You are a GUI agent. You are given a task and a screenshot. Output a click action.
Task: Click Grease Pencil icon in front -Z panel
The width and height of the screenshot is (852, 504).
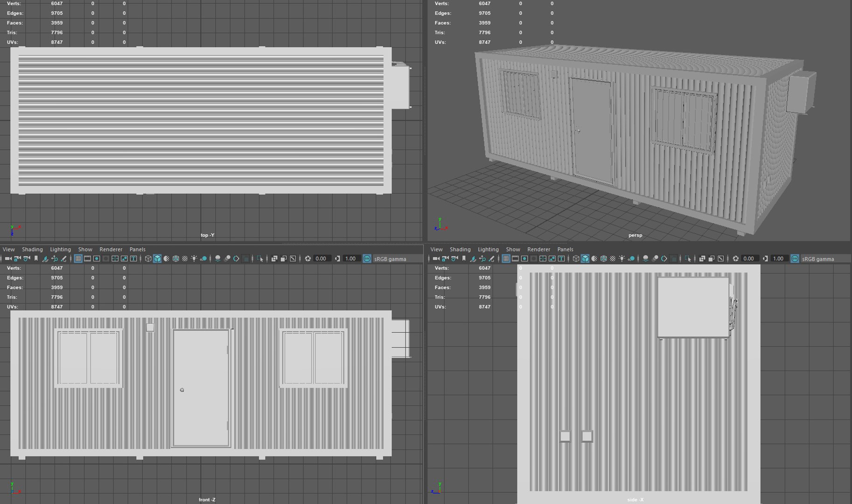[63, 259]
